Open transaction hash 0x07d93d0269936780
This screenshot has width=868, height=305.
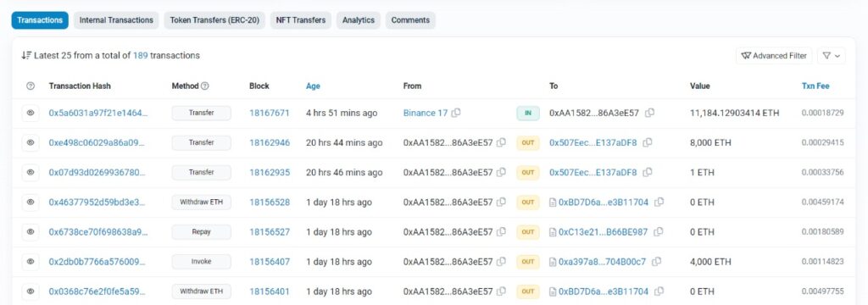click(97, 173)
